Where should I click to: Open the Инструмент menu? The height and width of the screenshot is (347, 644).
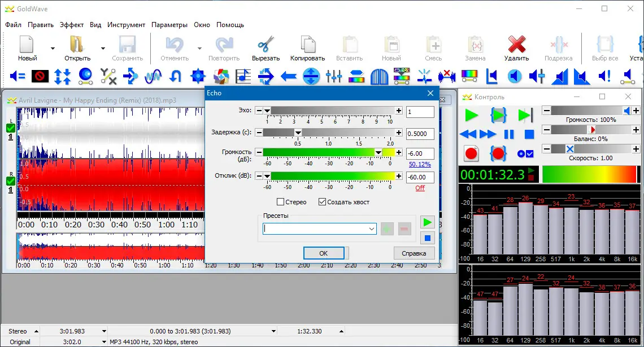pos(127,25)
